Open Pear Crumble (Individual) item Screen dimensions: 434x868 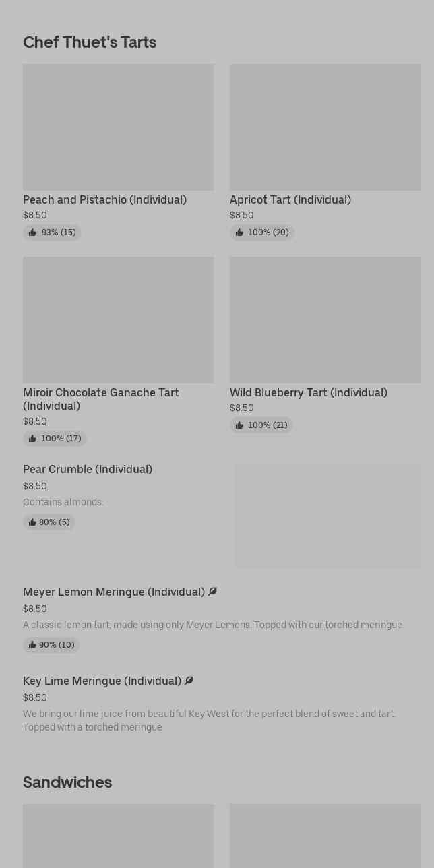(88, 469)
